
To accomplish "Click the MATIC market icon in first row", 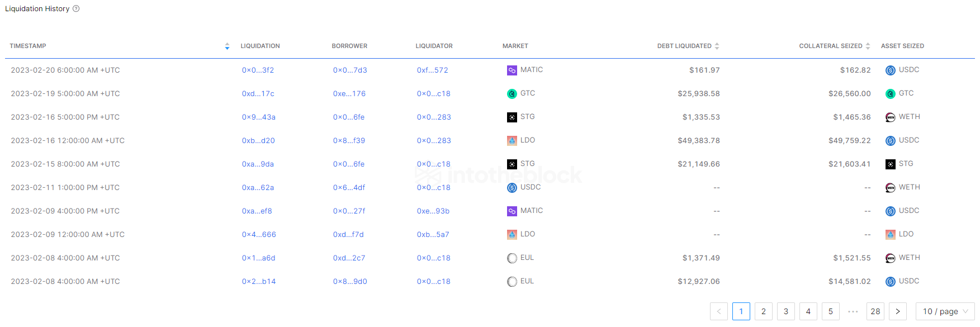I will click(512, 70).
